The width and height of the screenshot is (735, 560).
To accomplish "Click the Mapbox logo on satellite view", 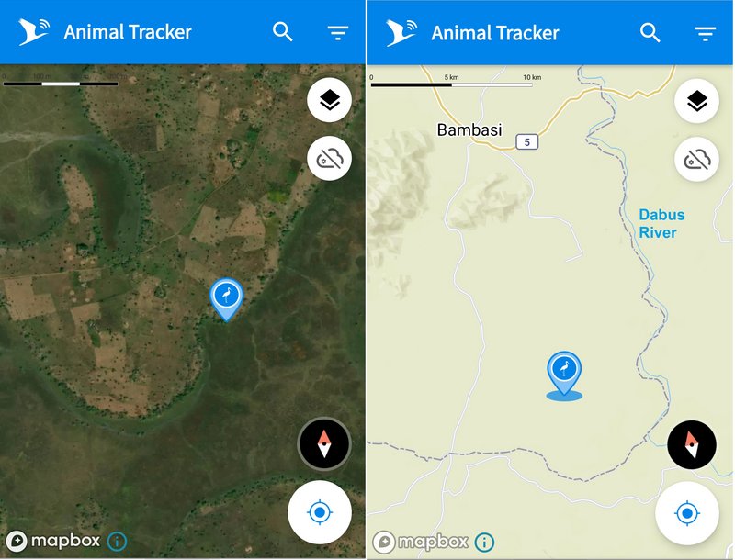I will [53, 542].
